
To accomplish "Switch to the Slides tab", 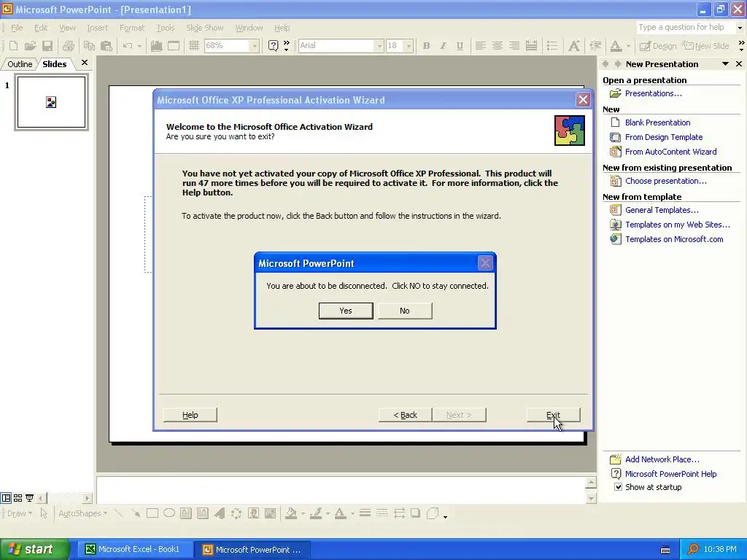I will [54, 64].
